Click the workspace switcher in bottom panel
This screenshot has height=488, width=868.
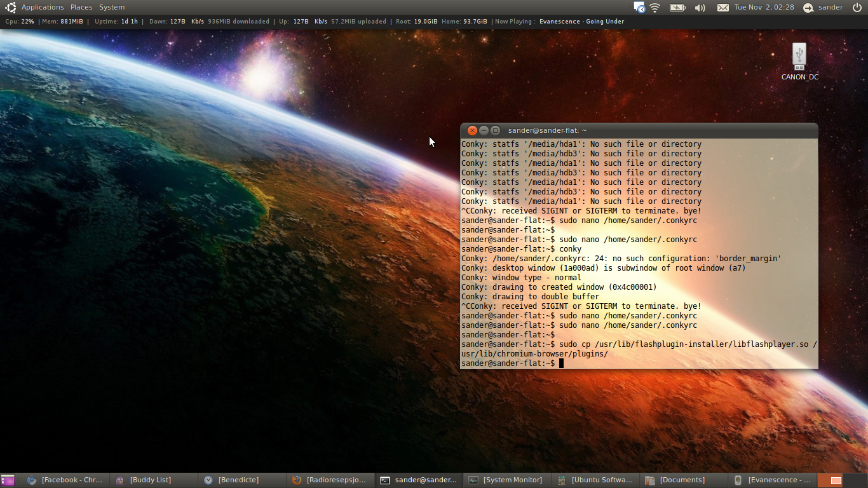(x=842, y=480)
